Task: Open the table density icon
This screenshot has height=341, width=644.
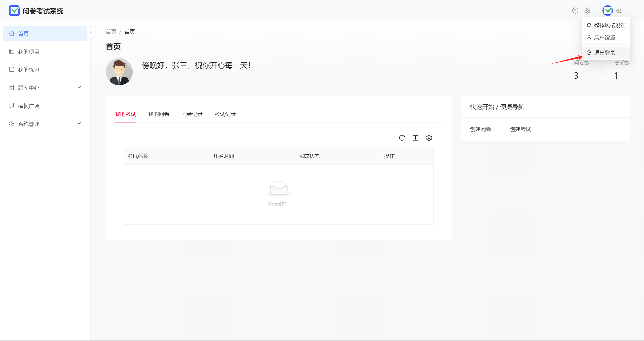Action: point(415,138)
